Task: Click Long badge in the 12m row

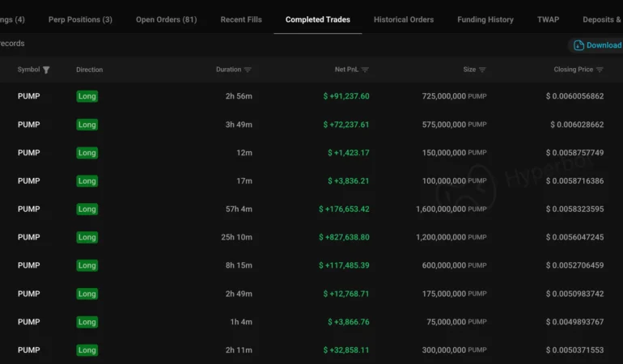Action: pyautogui.click(x=87, y=153)
